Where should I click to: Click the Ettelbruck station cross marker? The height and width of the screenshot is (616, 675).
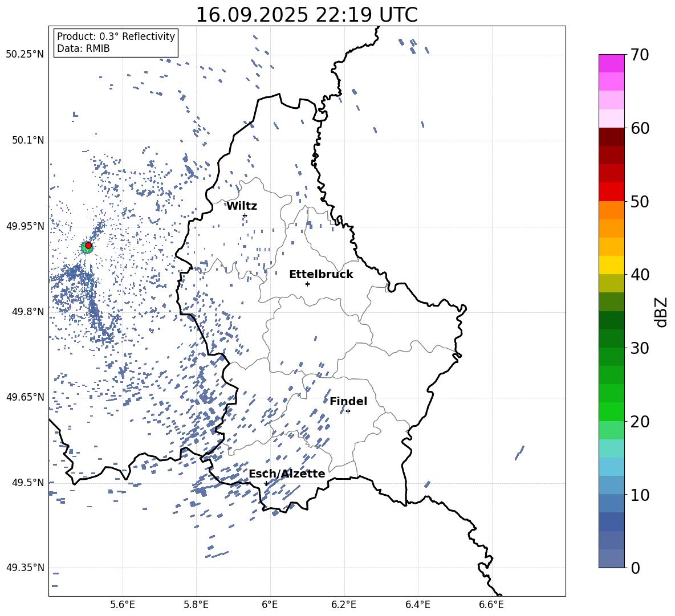tap(307, 284)
